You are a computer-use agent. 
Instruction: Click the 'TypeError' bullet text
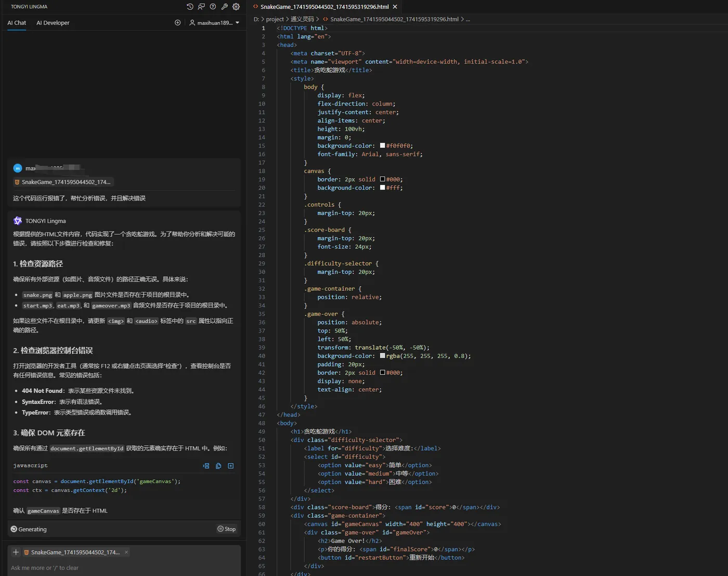(x=35, y=413)
